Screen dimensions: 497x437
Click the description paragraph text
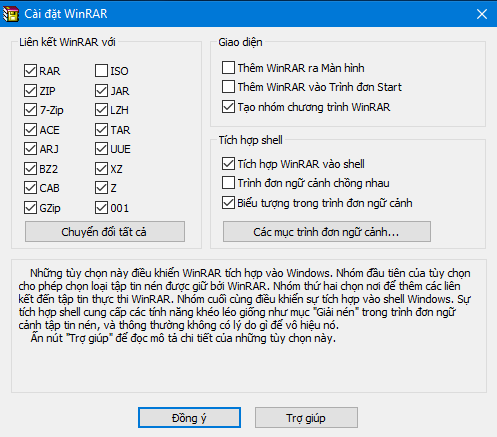pos(244,306)
